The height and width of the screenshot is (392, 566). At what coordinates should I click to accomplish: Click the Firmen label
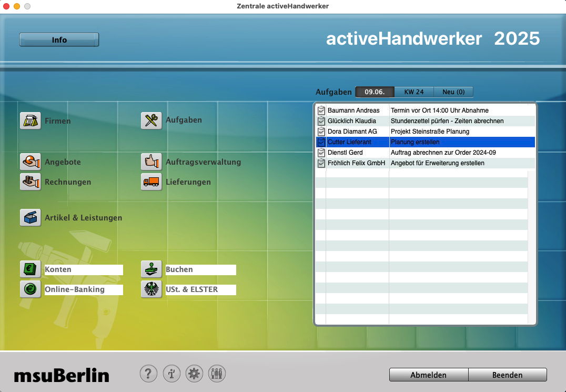(58, 121)
